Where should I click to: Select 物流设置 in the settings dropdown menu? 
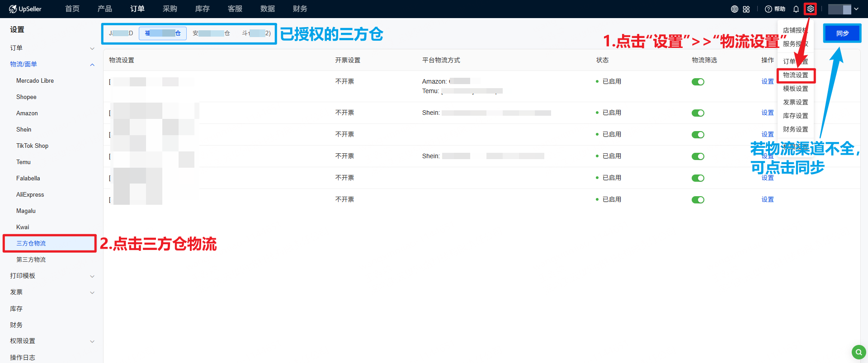click(795, 75)
